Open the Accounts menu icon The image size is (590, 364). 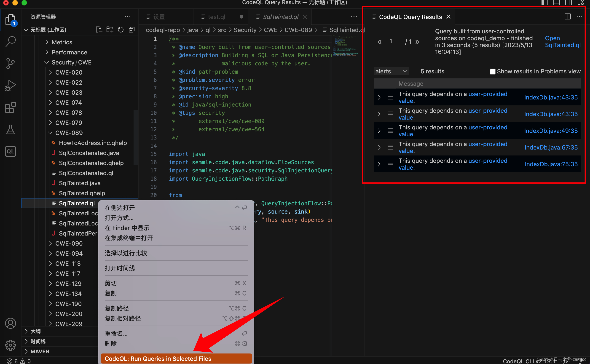(10, 323)
